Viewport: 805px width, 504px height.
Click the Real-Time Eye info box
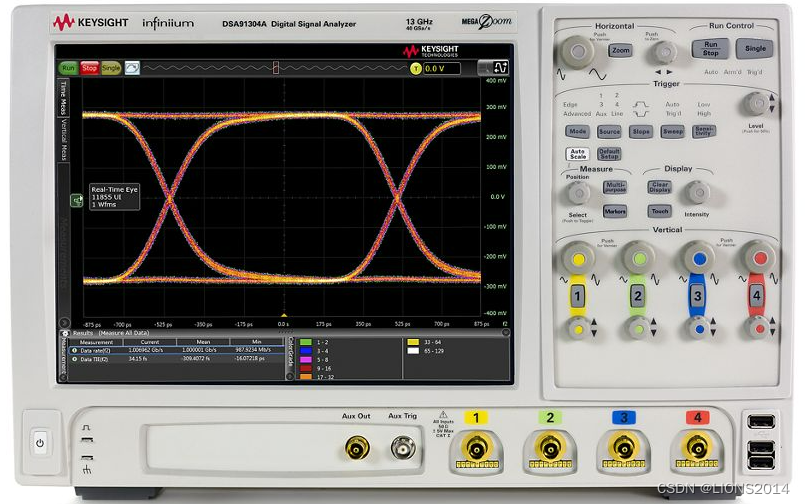click(114, 197)
